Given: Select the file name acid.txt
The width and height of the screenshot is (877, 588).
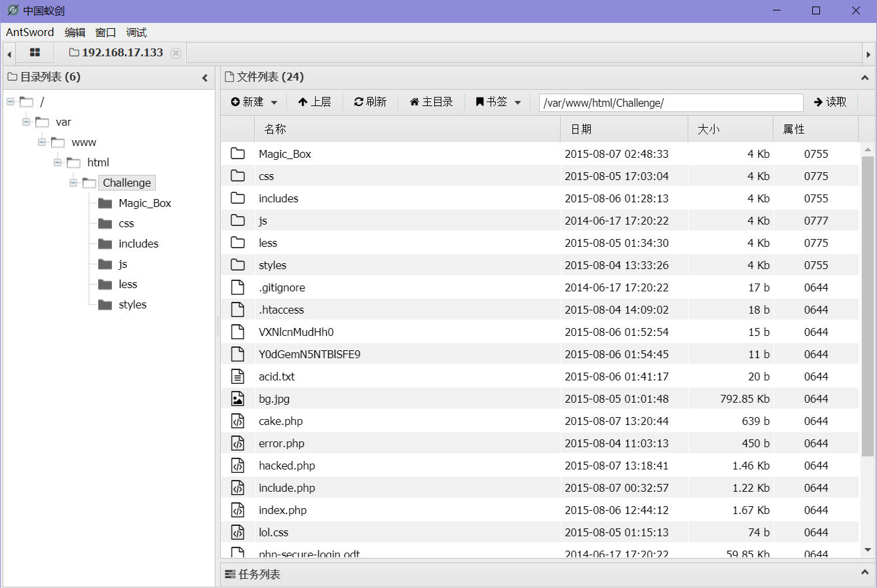Looking at the screenshot, I should (x=276, y=377).
